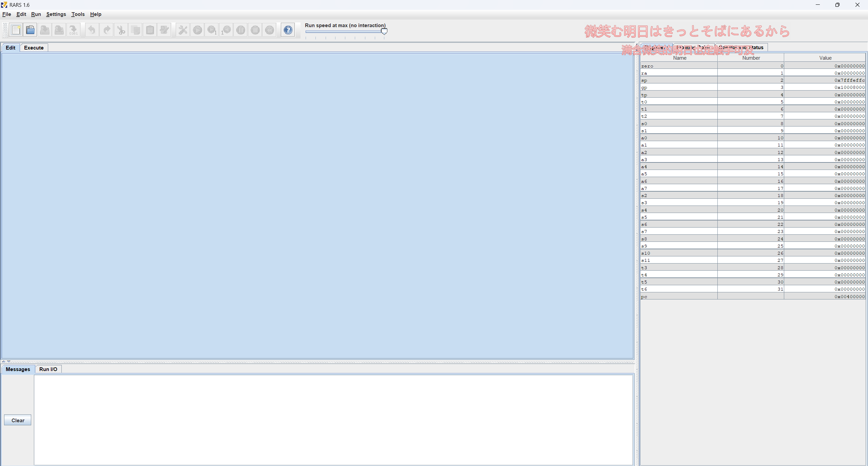Image resolution: width=868 pixels, height=466 pixels.
Task: Click the Undo arrow icon
Action: 92,30
